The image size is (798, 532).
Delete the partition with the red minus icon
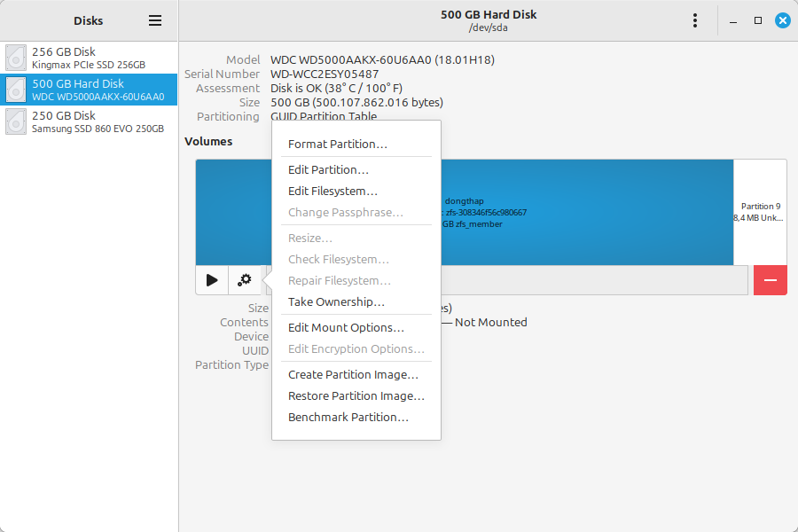(770, 279)
